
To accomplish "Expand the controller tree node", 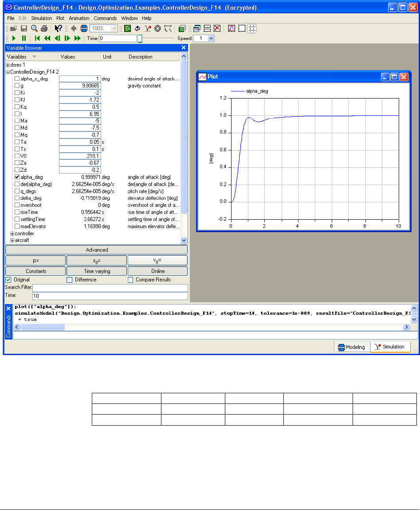I will (x=12, y=233).
